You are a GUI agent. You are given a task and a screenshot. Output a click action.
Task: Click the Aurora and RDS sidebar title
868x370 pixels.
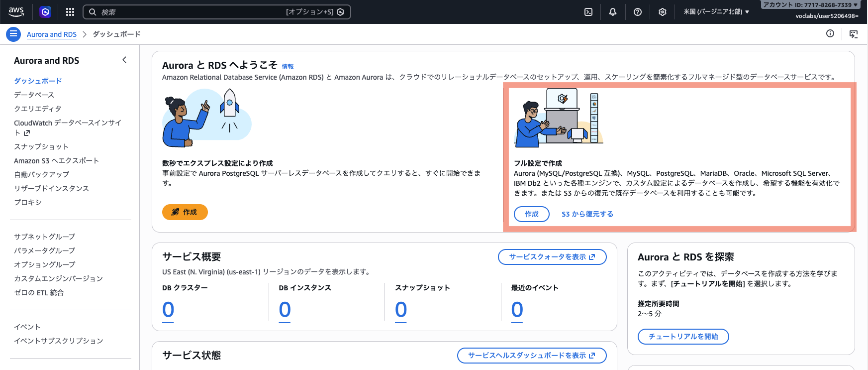click(47, 61)
